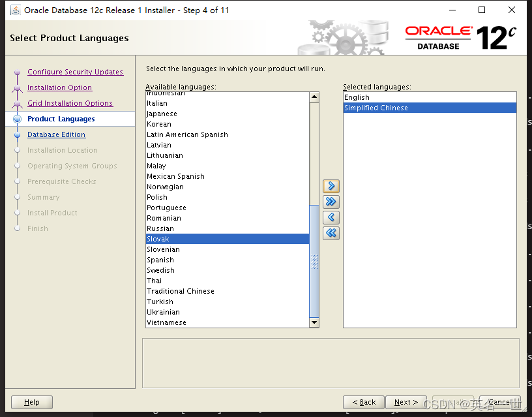Screen dimensions: 532x417
Task: Click the Available languages scrollbar thumb
Action: pyautogui.click(x=314, y=261)
